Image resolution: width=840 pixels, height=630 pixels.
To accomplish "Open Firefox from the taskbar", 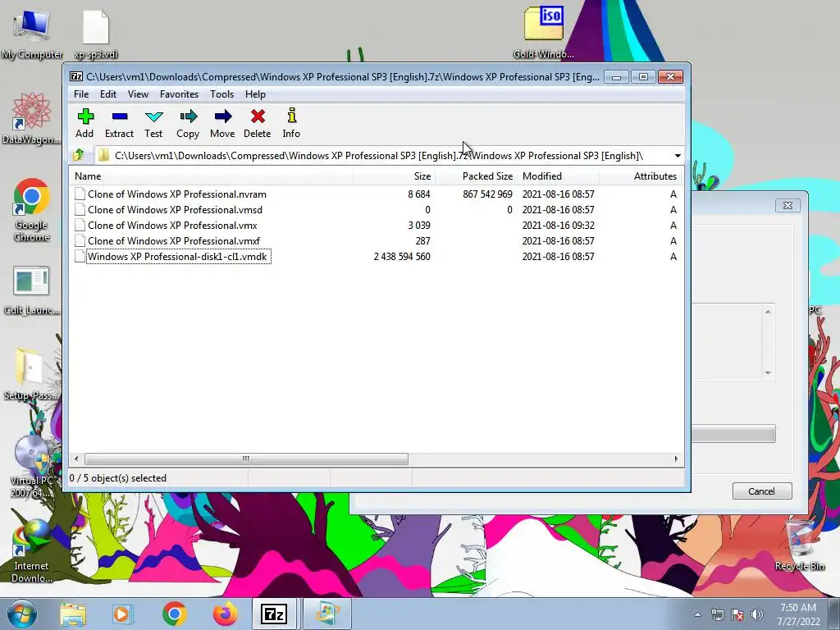I will 225,614.
